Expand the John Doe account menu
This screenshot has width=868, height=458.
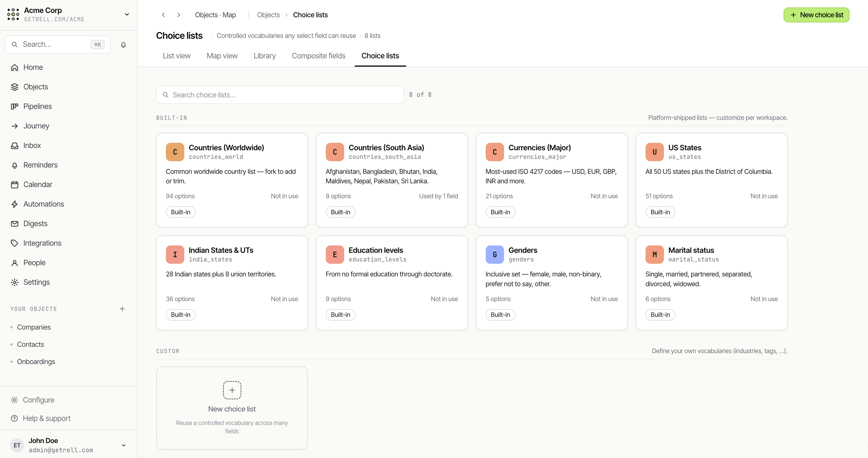(x=124, y=445)
